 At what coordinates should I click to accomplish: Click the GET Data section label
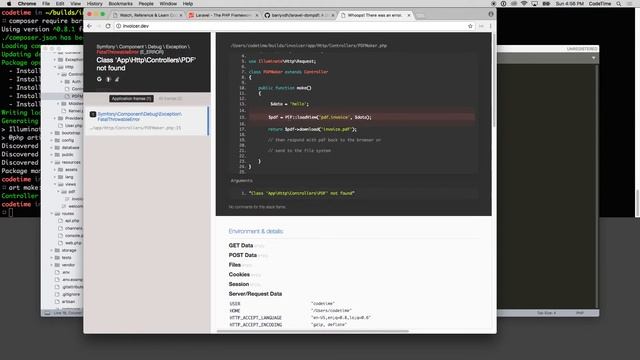click(241, 245)
